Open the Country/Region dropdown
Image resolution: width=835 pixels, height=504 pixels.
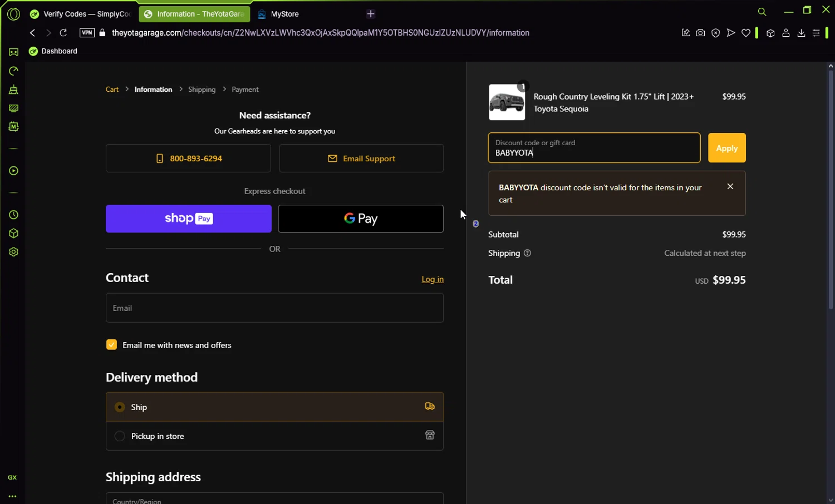coord(274,498)
